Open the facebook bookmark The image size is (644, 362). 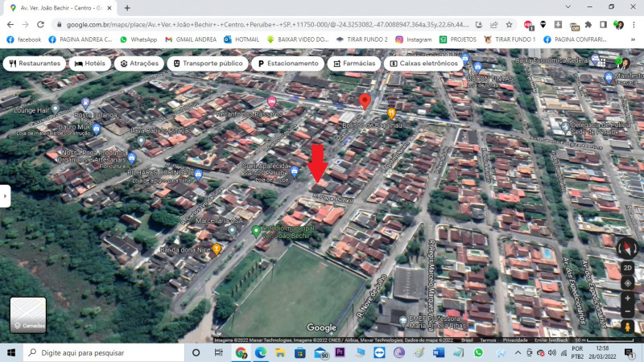pos(24,39)
